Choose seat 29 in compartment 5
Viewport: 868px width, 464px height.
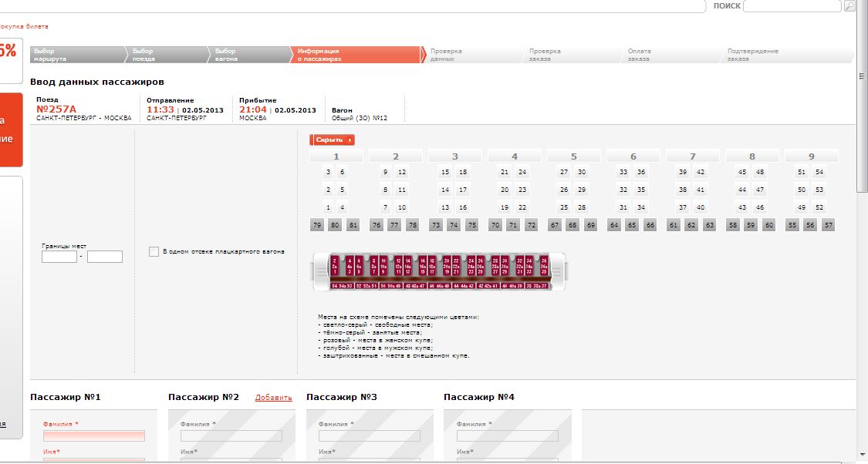click(x=582, y=190)
